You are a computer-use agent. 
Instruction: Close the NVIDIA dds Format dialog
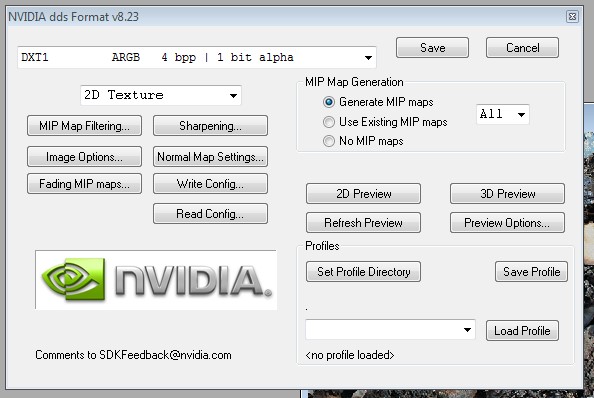click(572, 17)
